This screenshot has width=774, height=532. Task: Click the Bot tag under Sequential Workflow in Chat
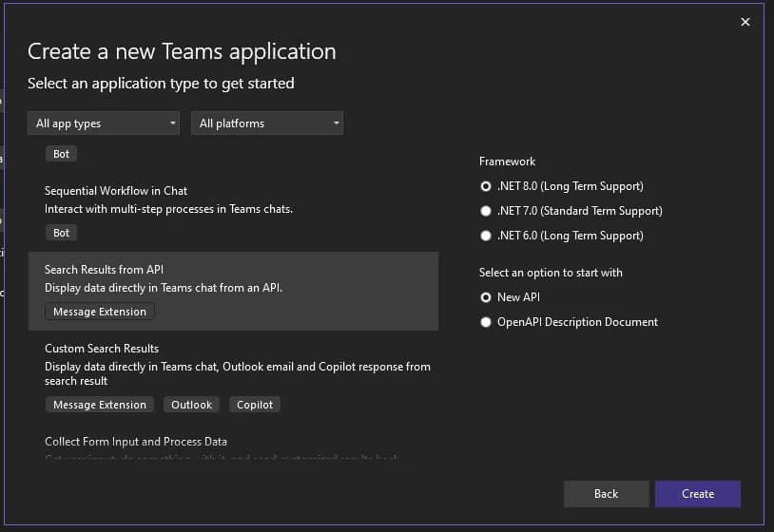pyautogui.click(x=61, y=233)
